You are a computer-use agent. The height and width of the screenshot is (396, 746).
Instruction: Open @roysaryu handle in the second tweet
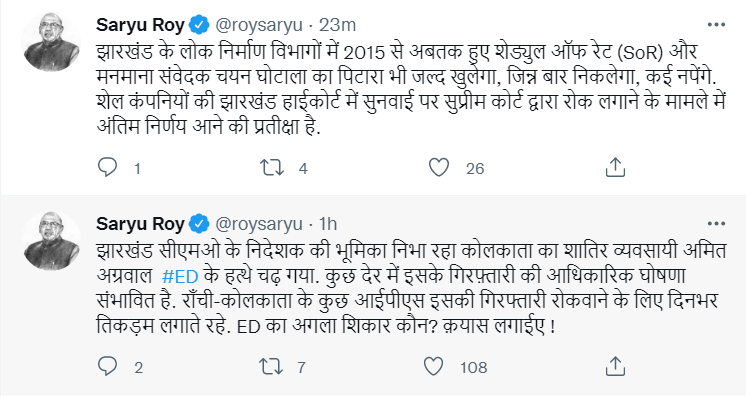click(x=259, y=224)
